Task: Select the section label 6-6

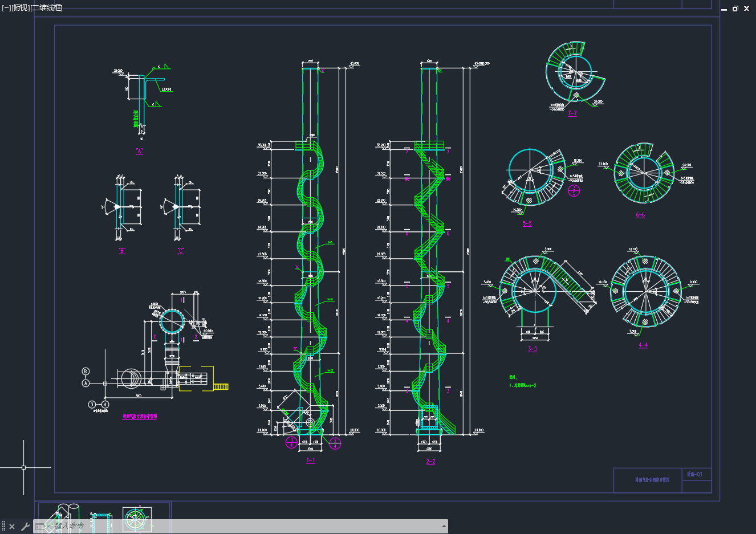Action: pyautogui.click(x=640, y=215)
